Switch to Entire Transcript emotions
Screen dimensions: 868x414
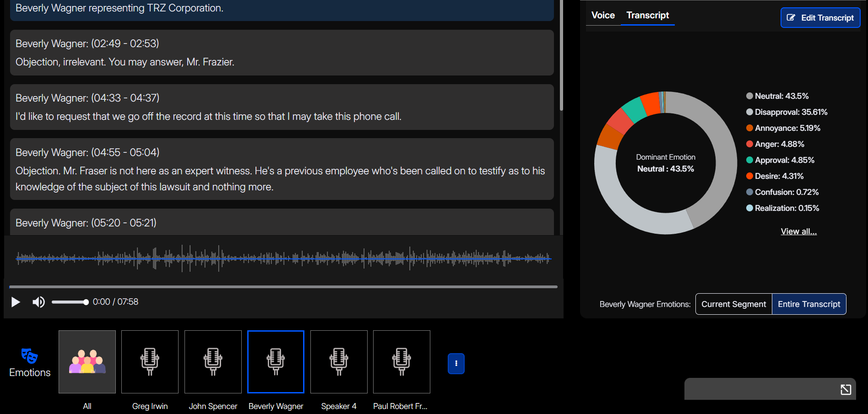(809, 304)
